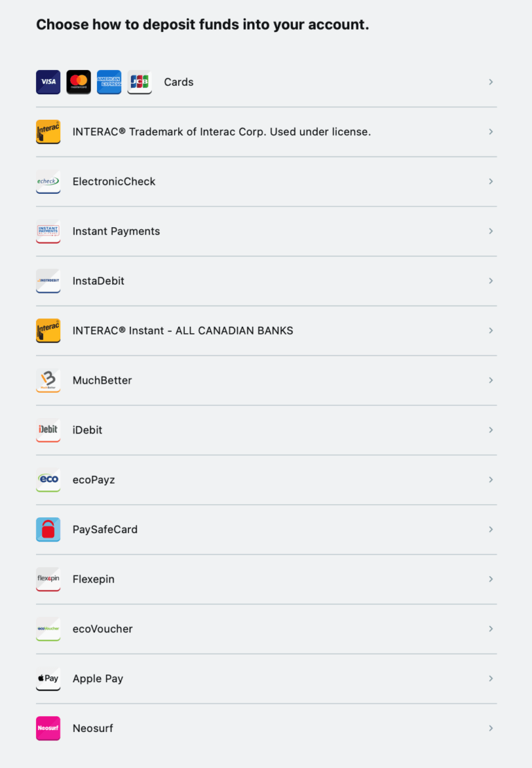The height and width of the screenshot is (768, 532).
Task: Click the green eco logo icon
Action: [x=48, y=479]
